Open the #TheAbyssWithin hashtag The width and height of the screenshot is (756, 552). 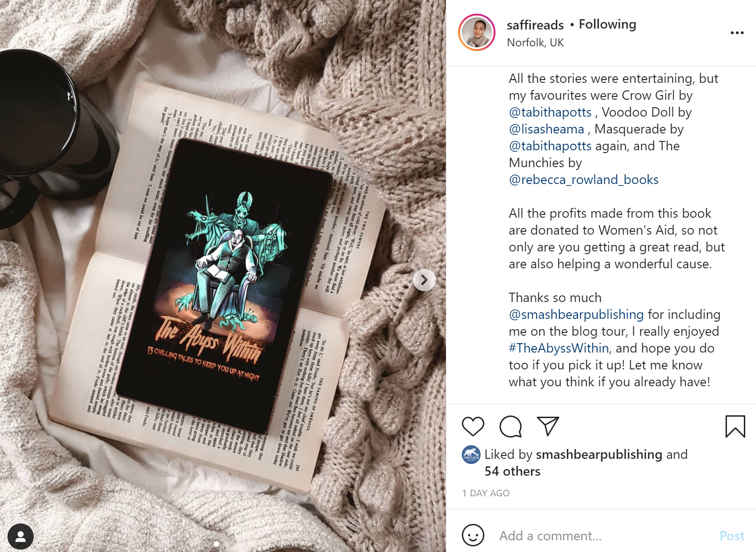pos(559,348)
